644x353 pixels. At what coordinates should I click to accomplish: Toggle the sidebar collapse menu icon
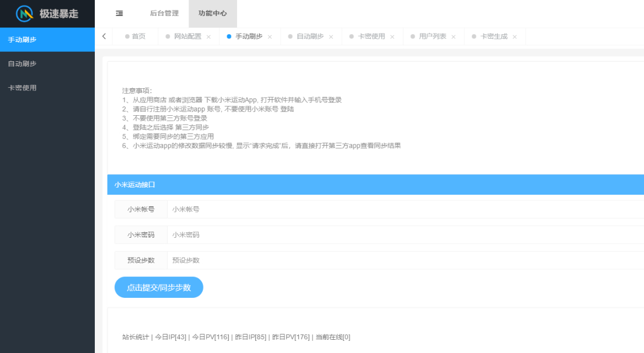point(120,14)
